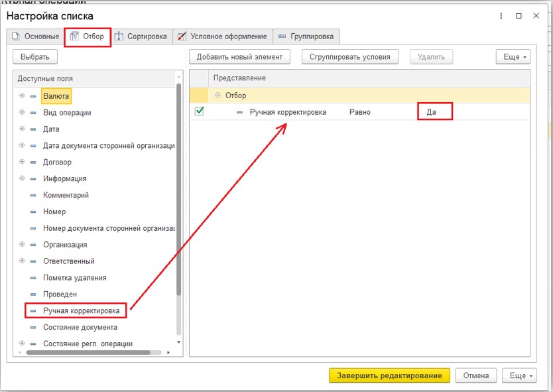Expand the Валюта field node
This screenshot has width=553, height=392.
(22, 96)
